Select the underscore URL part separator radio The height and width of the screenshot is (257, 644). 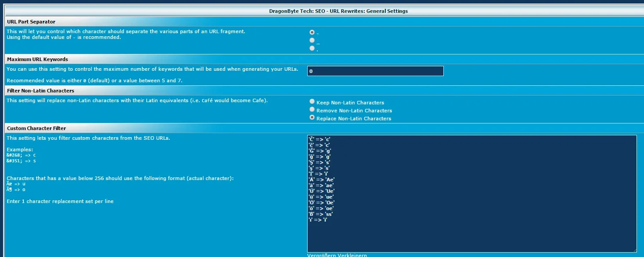(312, 40)
